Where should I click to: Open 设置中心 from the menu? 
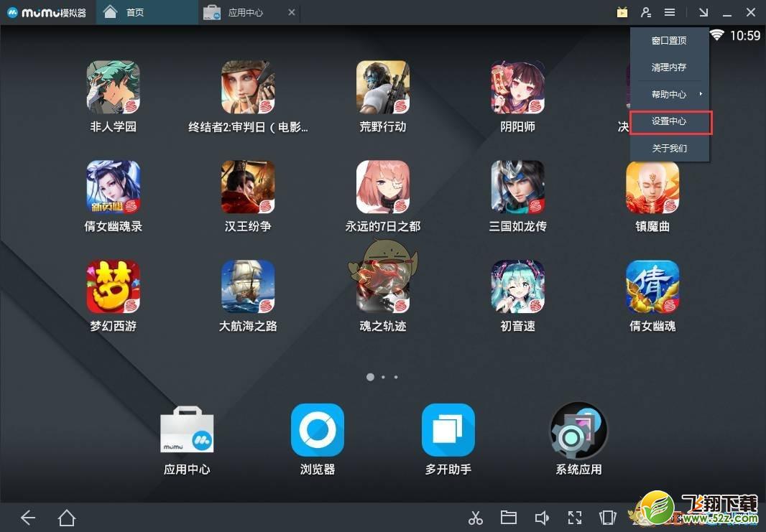tap(669, 121)
